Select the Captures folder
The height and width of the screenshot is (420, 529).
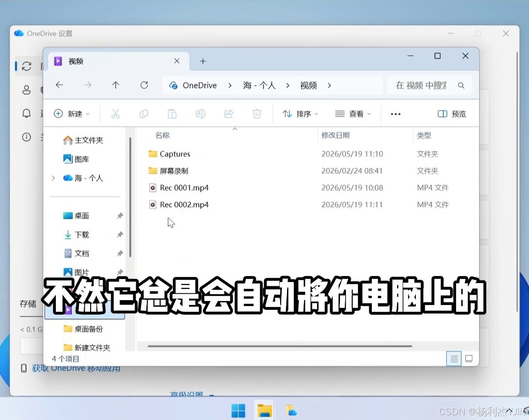[x=175, y=154]
